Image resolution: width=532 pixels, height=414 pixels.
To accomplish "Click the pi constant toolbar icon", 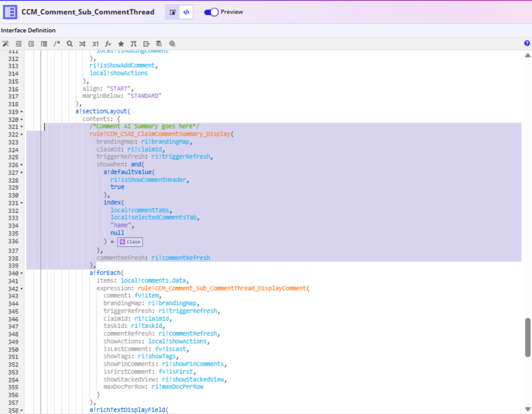I will pos(134,44).
